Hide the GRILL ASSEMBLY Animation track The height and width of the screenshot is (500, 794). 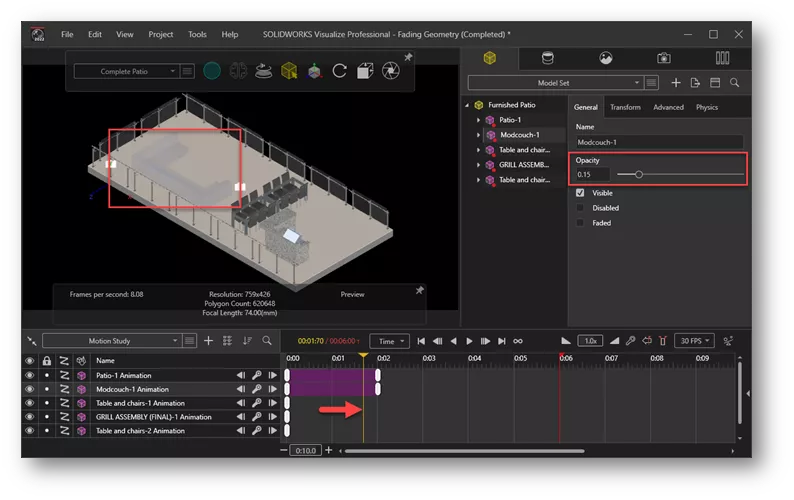pyautogui.click(x=29, y=417)
